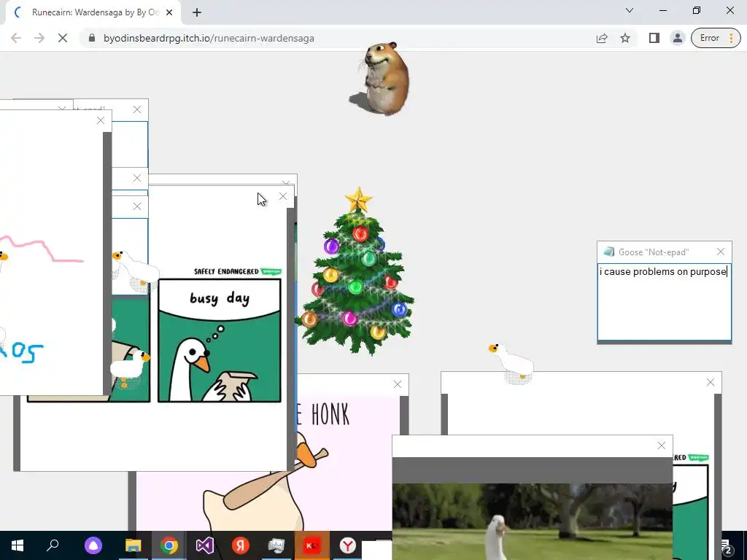Screen dimensions: 747x560
Task: Stop loading the page in Chrome
Action: pos(63,38)
